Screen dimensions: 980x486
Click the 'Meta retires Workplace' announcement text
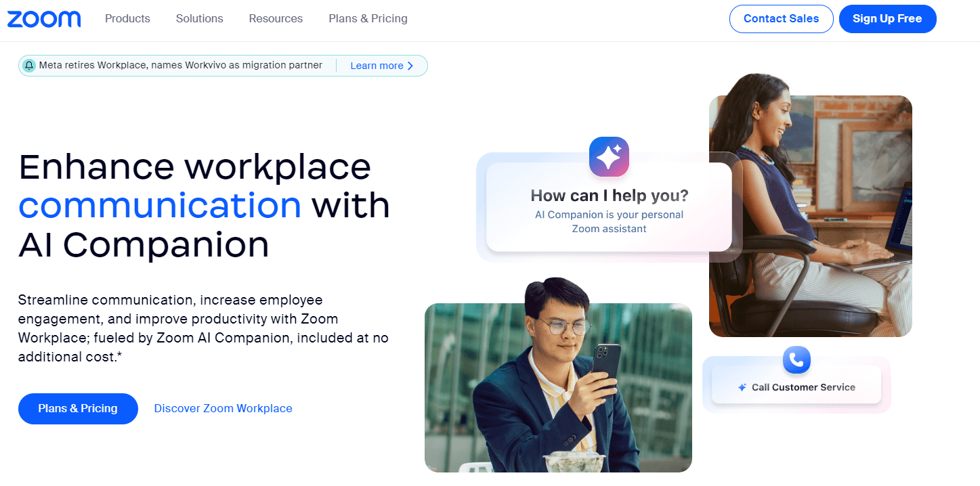(181, 66)
